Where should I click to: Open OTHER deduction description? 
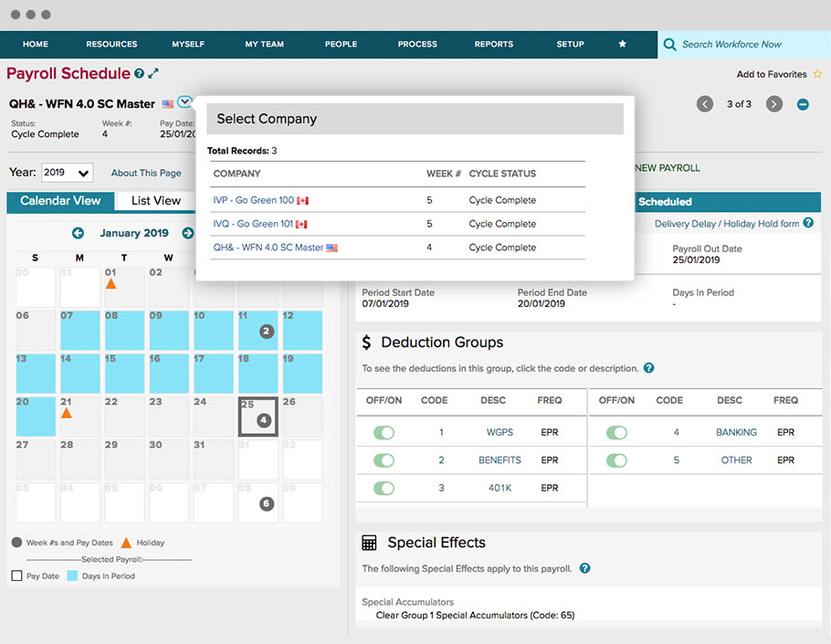pyautogui.click(x=736, y=460)
